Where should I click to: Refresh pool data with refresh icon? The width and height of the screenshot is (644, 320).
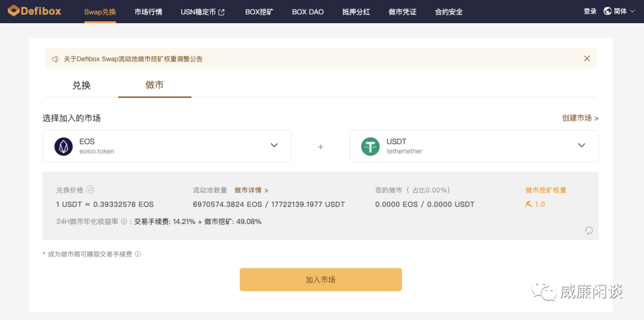(589, 230)
